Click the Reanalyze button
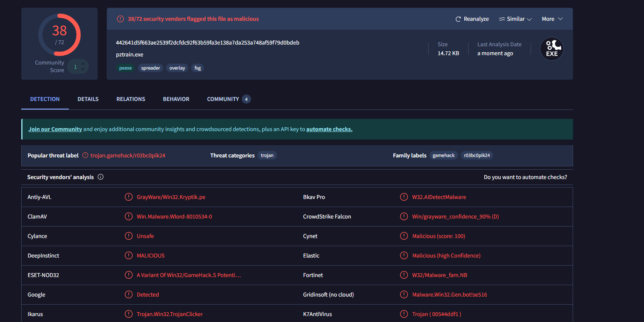Screen dimensions: 644x322 point(472,19)
